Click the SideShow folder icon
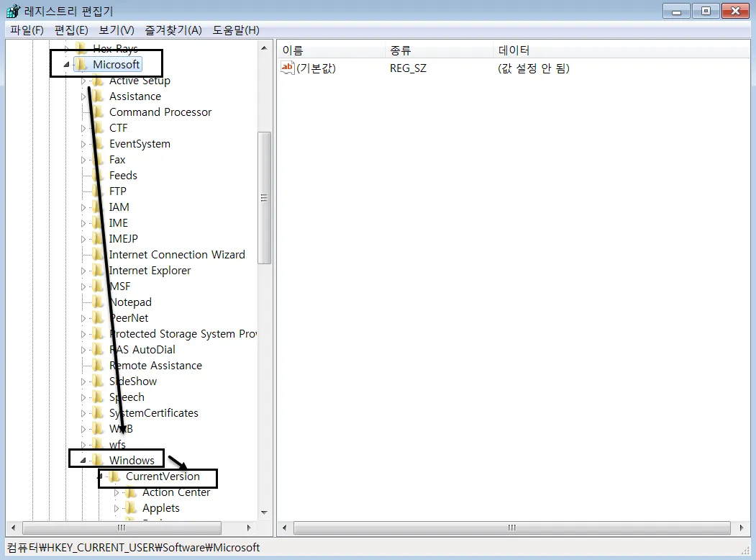Screen dimensions: 756x560 click(98, 381)
